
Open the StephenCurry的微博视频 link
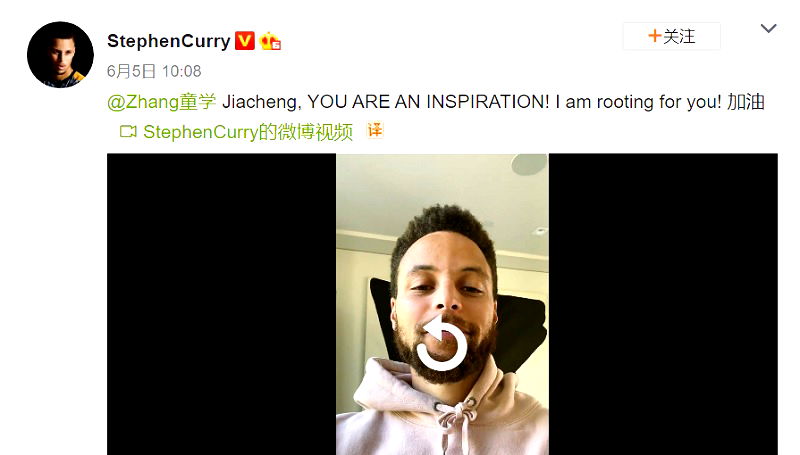click(x=248, y=132)
